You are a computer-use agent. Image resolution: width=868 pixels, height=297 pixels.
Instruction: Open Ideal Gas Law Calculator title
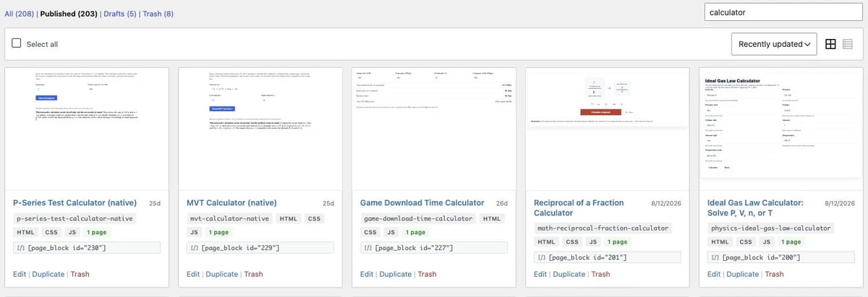[x=756, y=208]
